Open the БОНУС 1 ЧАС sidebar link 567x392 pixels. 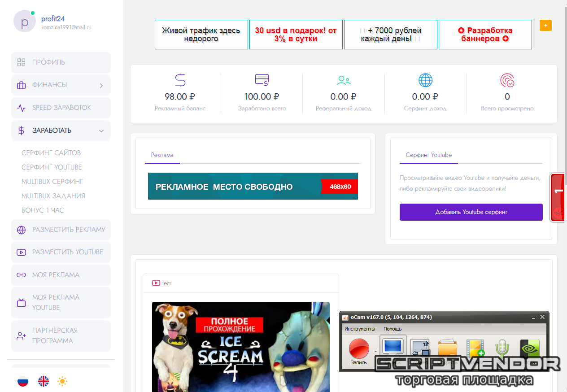pyautogui.click(x=43, y=210)
